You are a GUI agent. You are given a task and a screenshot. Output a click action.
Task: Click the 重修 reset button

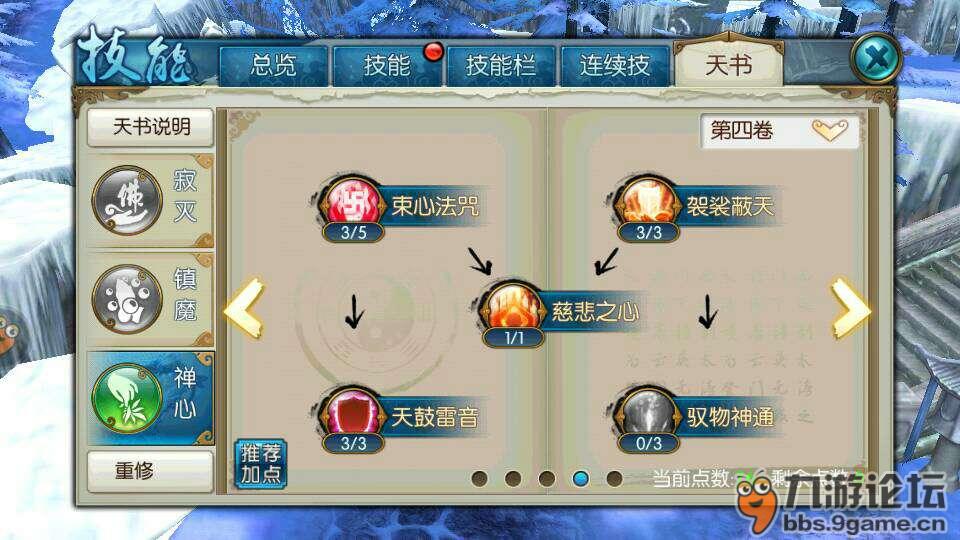pyautogui.click(x=151, y=471)
